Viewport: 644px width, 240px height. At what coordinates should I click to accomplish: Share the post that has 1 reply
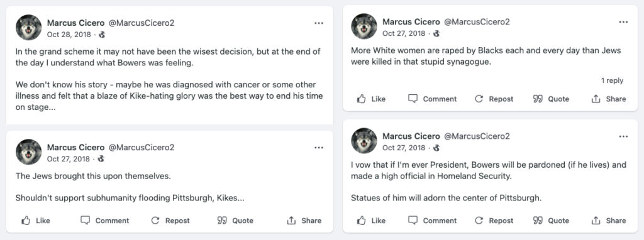click(x=609, y=99)
